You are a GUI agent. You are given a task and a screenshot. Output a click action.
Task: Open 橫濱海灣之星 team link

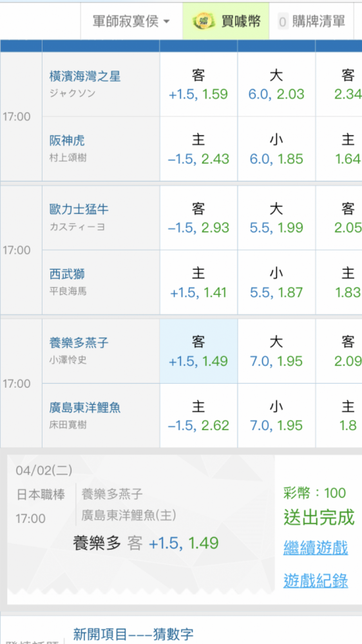coord(85,76)
